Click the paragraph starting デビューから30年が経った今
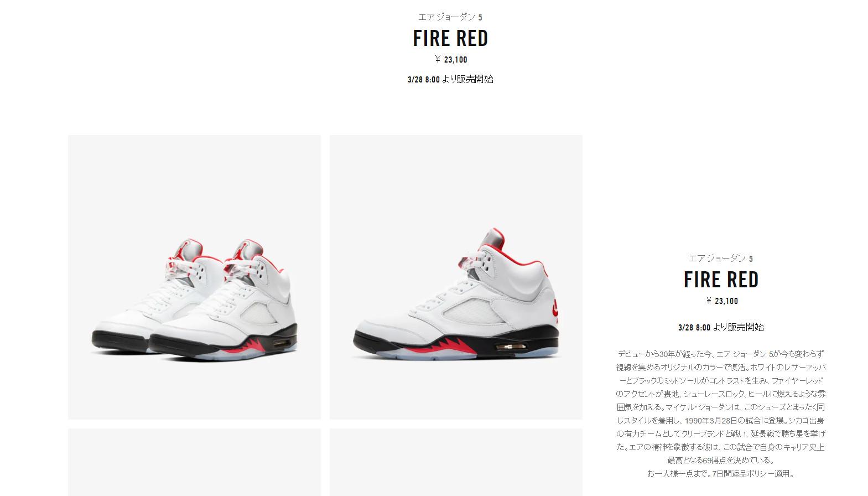 click(x=721, y=407)
